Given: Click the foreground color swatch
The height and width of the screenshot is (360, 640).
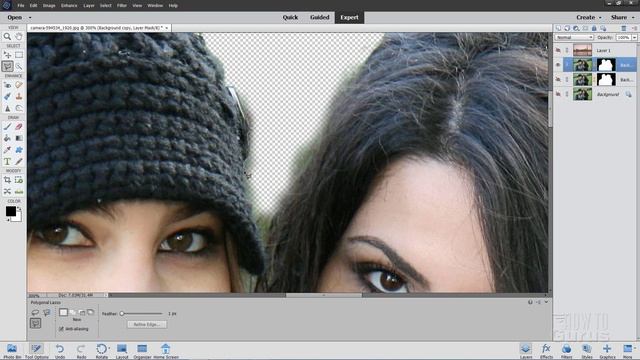Looking at the screenshot, I should [10, 211].
